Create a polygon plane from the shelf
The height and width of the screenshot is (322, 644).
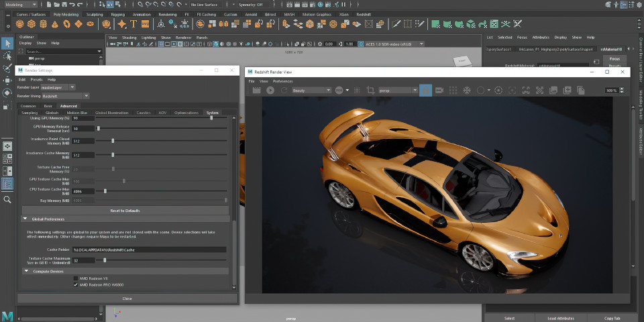coord(78,24)
